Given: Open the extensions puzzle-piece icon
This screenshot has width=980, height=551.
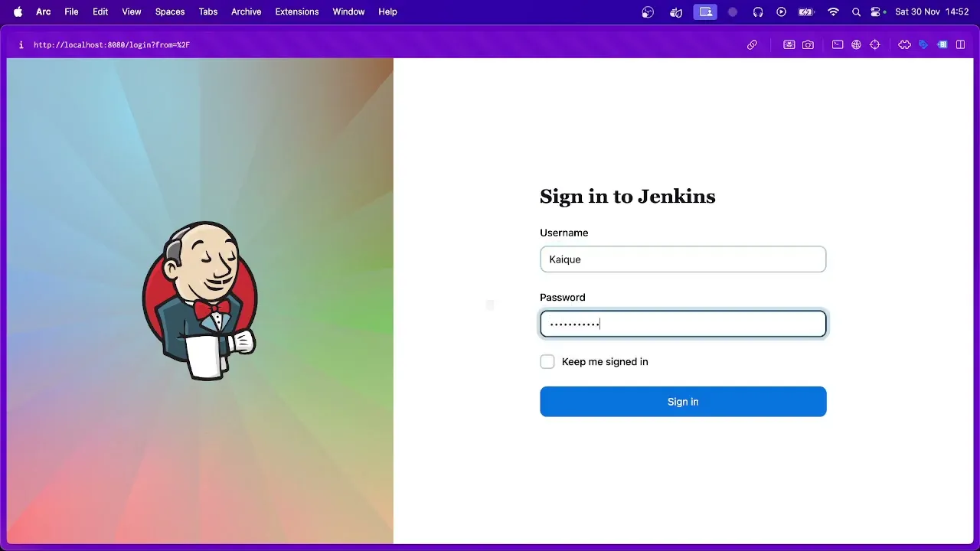Looking at the screenshot, I should 904,45.
